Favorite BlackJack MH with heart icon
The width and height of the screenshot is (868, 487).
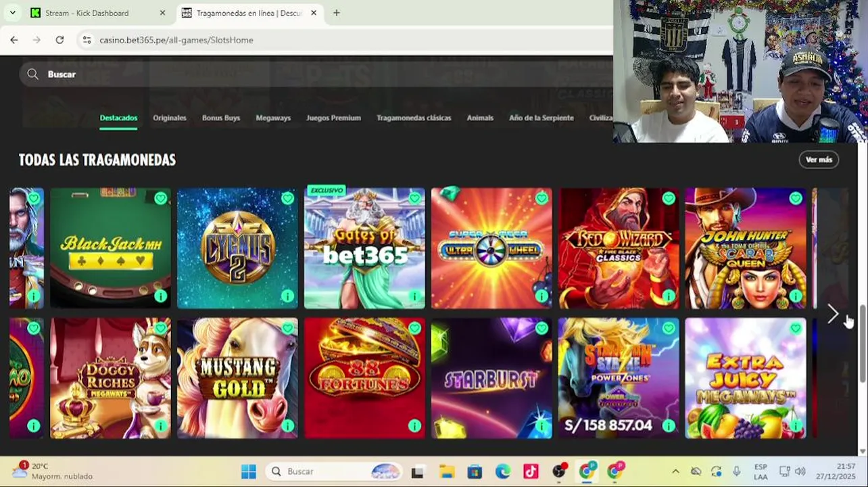click(x=160, y=198)
